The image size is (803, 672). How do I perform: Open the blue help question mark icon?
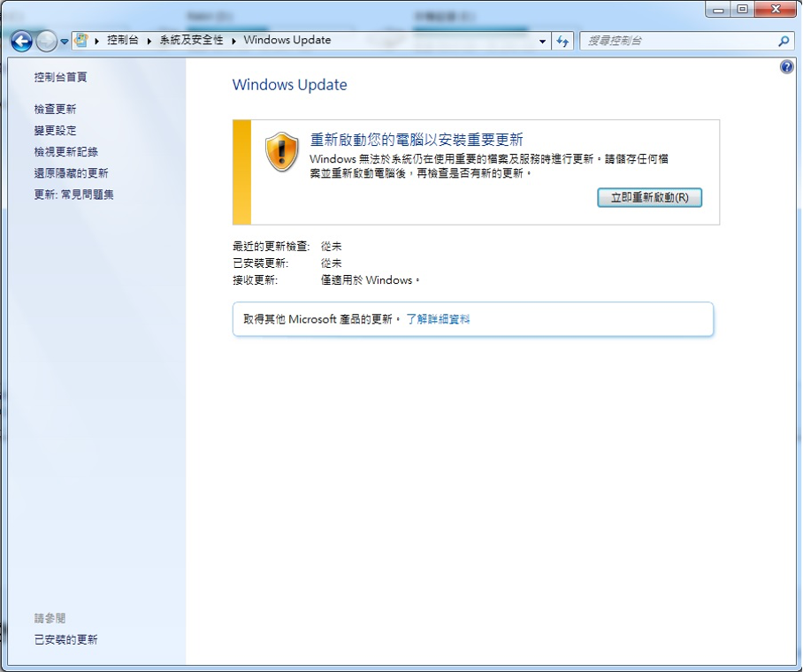point(786,66)
